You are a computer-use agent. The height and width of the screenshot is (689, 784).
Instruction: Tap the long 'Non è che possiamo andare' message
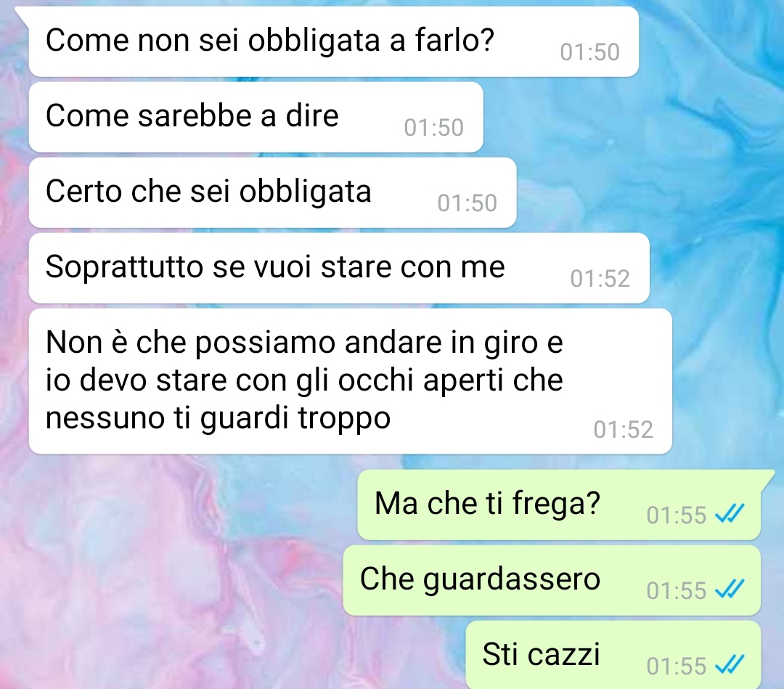coord(350,381)
